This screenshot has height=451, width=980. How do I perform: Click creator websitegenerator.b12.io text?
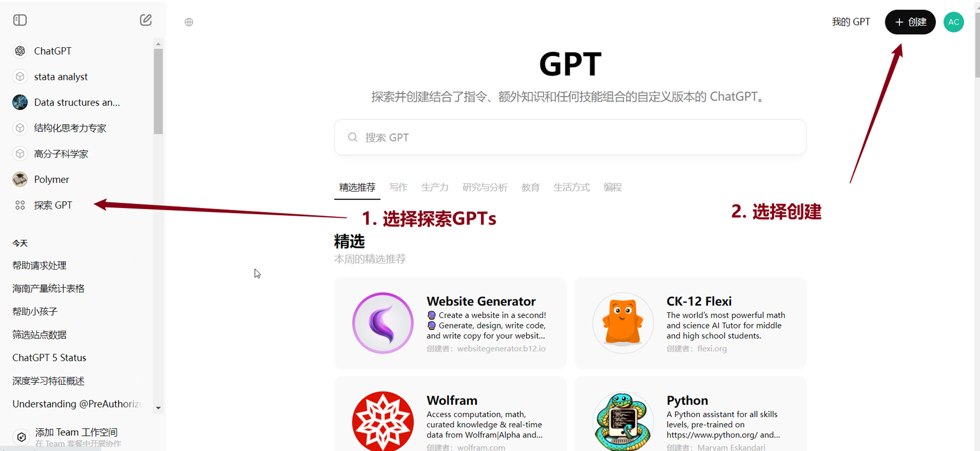[501, 349]
